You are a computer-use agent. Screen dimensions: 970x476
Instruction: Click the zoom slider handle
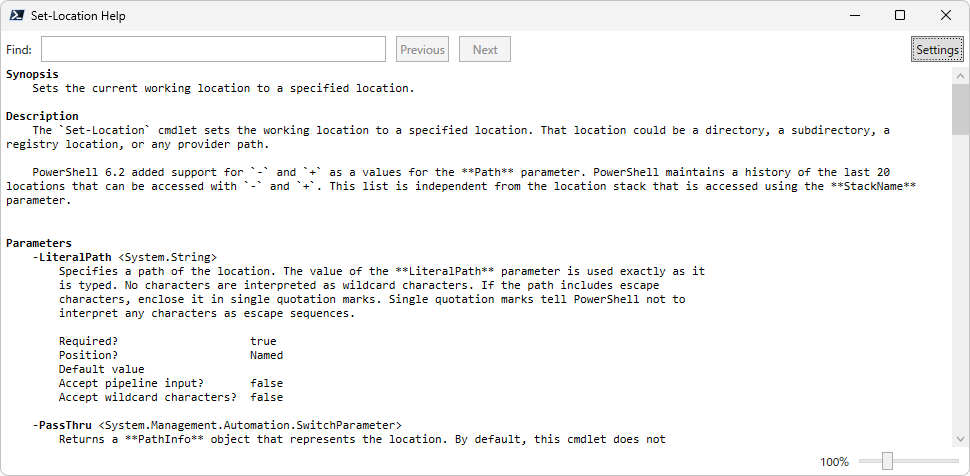[x=886, y=461]
